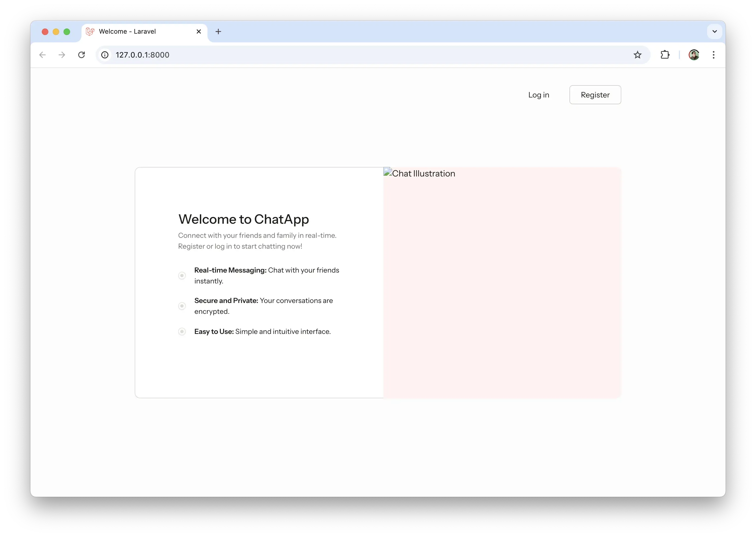Click the Laravel favicon on the tab
The image size is (756, 537).
pos(90,31)
